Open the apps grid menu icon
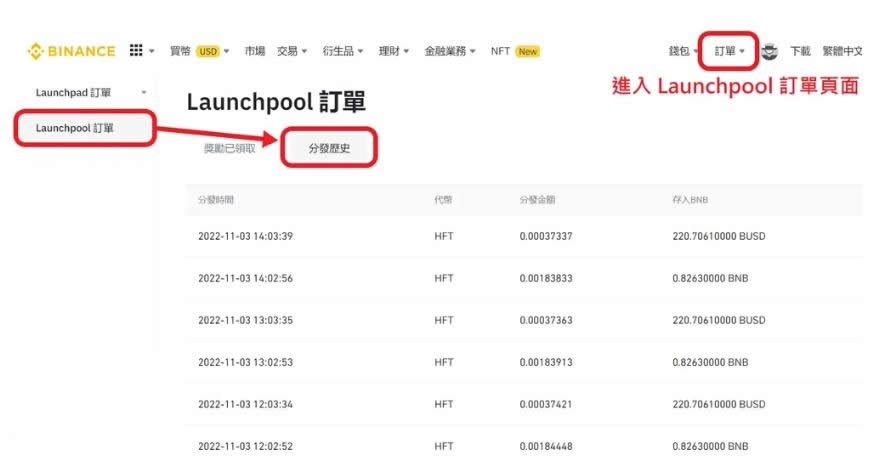Screen dimensions: 895x469 pyautogui.click(x=136, y=51)
